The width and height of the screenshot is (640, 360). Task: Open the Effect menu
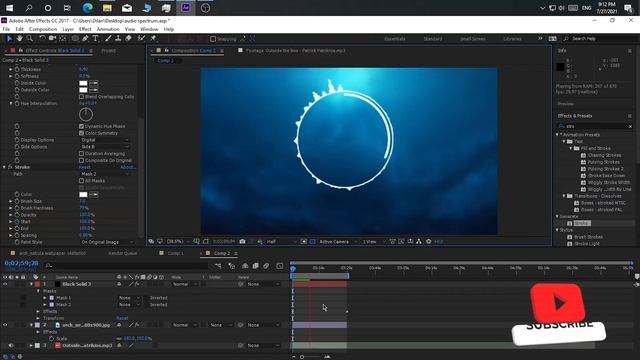85,29
